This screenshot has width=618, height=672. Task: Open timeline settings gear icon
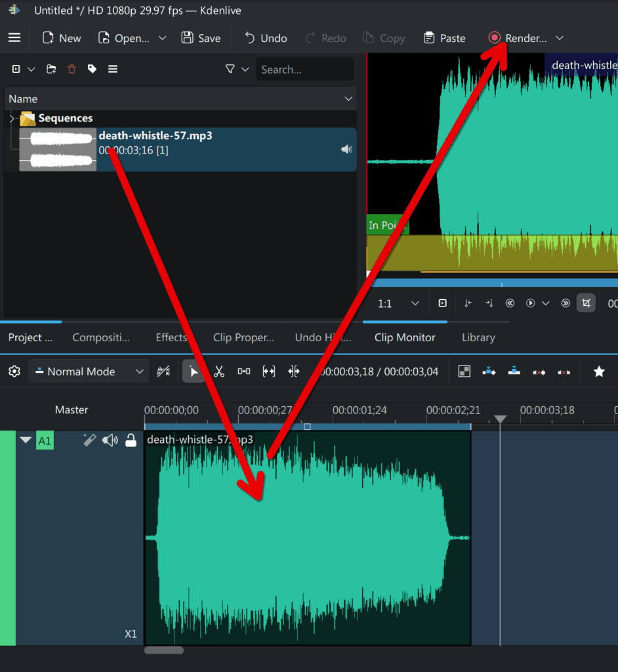(14, 371)
